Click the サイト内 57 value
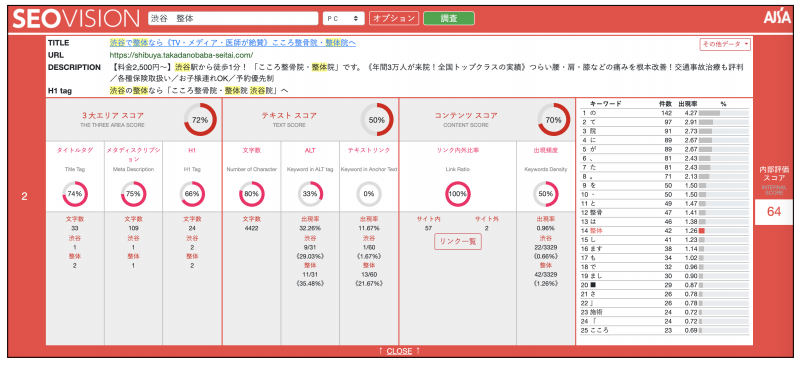801x365 pixels. point(428,228)
